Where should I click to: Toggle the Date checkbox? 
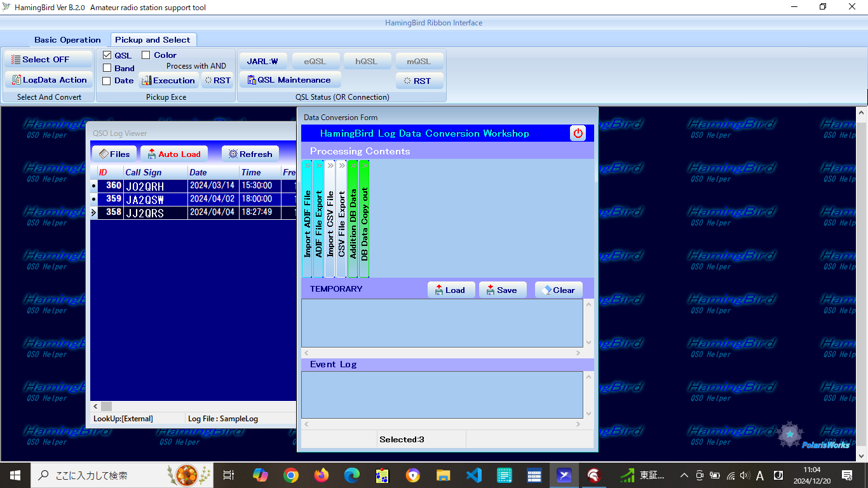107,81
